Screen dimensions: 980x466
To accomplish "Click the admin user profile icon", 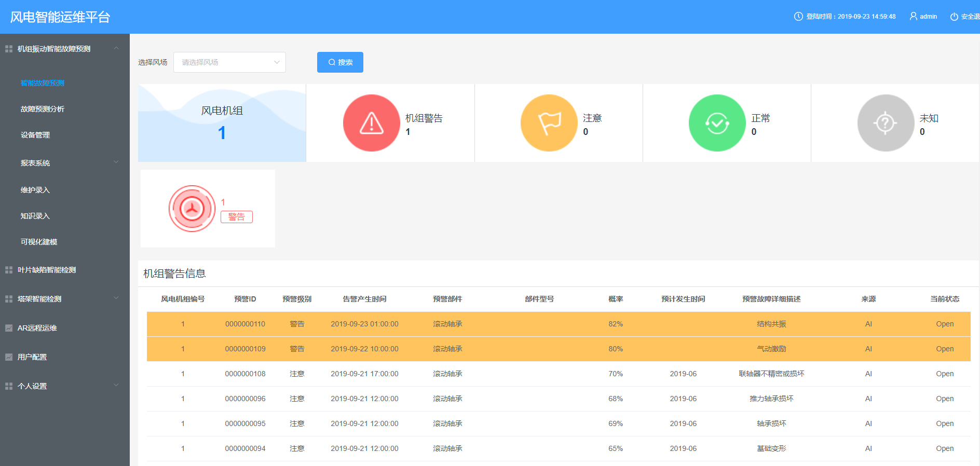I will point(914,17).
